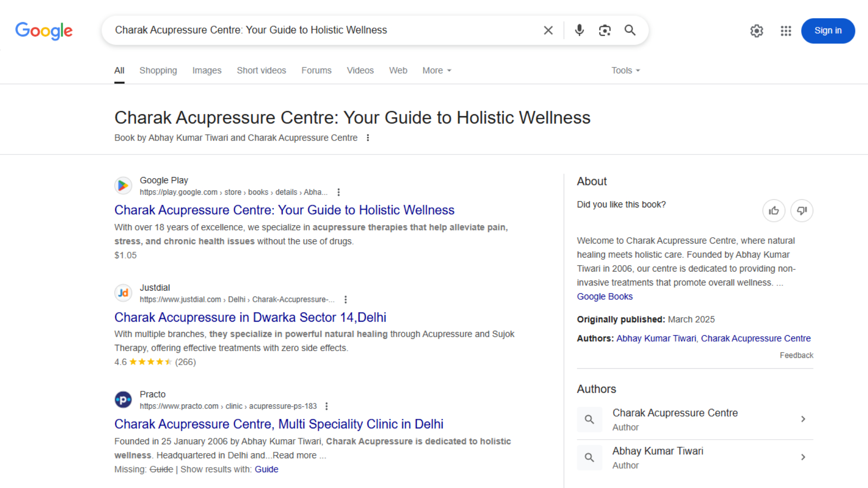Open the Google Books link
Viewport: 868px width, 488px height.
pyautogui.click(x=604, y=296)
